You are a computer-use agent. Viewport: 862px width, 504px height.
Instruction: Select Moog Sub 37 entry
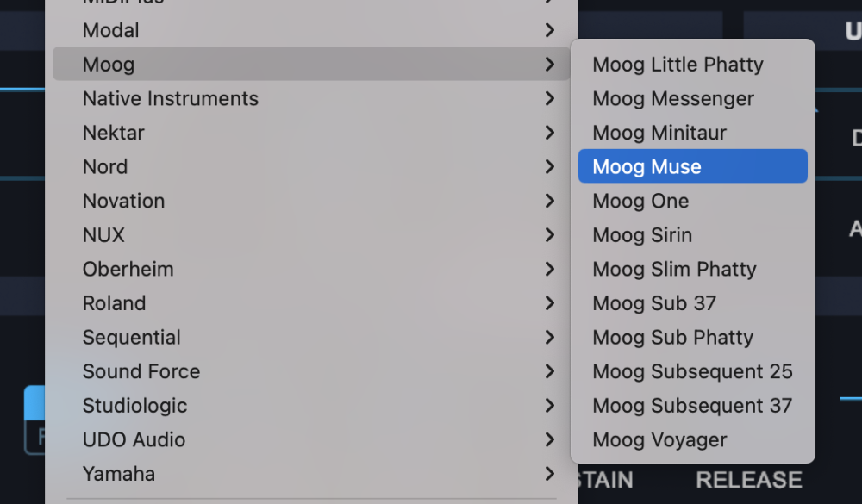pyautogui.click(x=654, y=303)
